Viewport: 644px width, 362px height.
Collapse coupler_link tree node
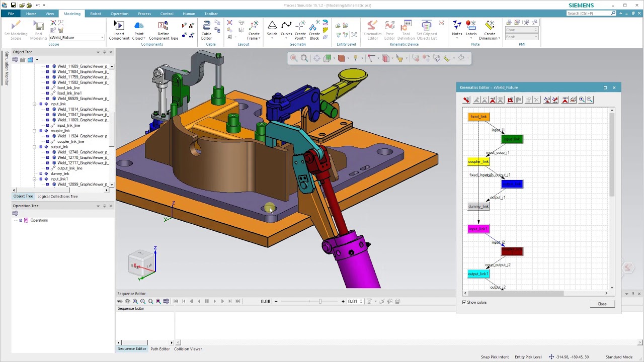point(35,131)
